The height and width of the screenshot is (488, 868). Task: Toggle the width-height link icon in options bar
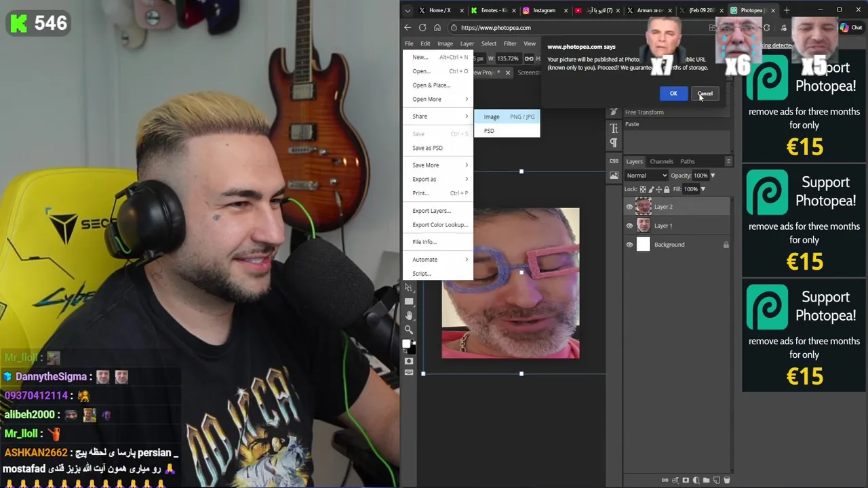tap(528, 58)
